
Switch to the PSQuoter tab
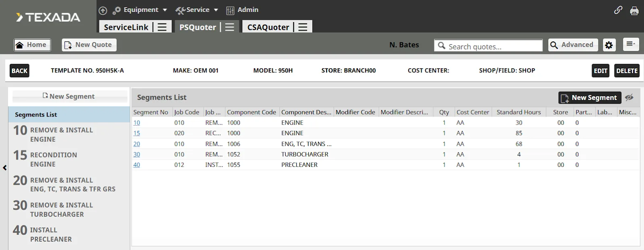click(198, 27)
